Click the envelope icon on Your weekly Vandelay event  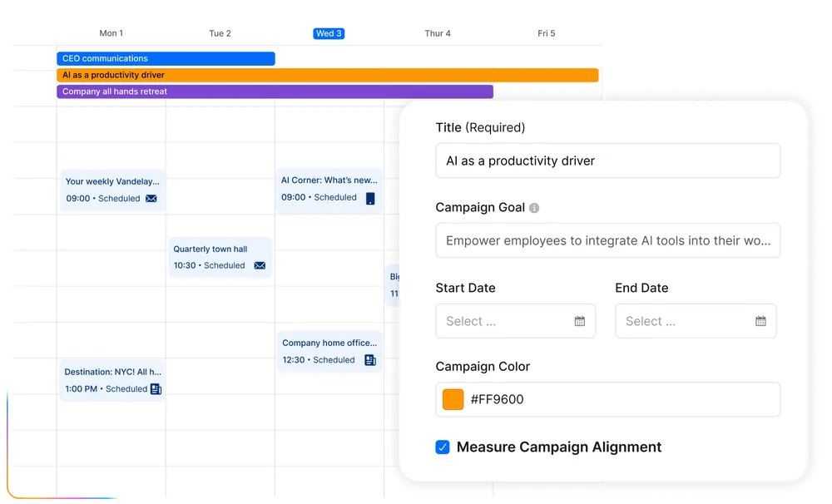click(x=151, y=199)
